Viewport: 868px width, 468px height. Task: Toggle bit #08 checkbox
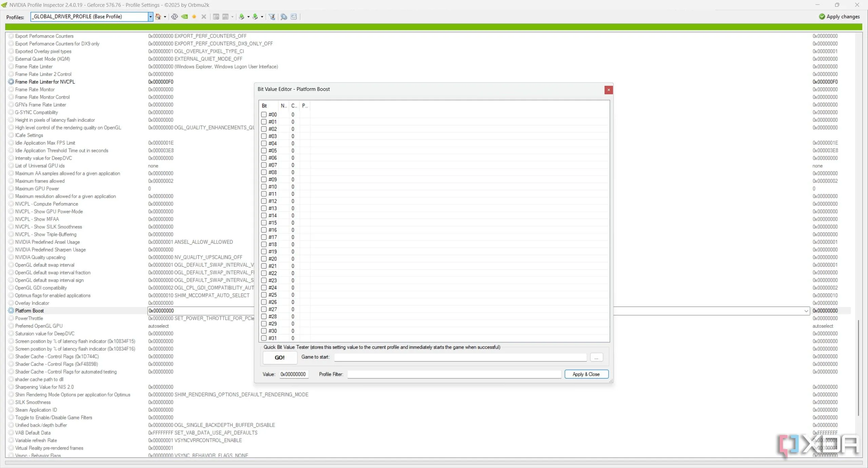coord(264,172)
